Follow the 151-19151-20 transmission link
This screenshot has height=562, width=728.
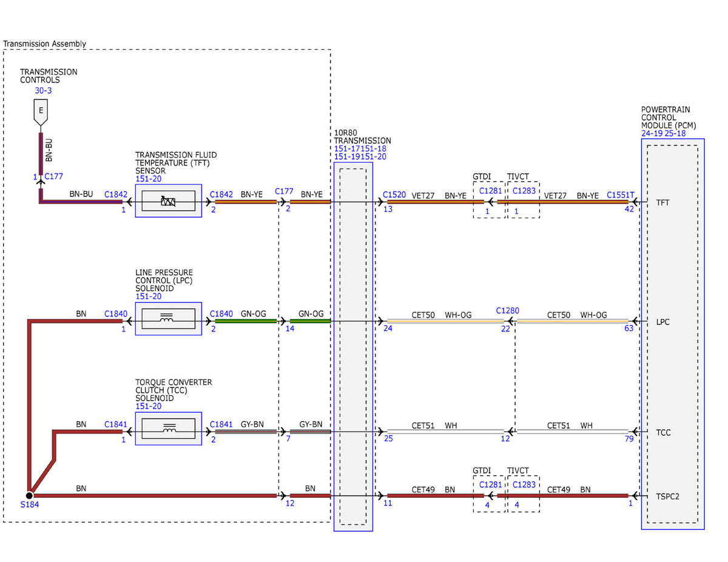coord(360,156)
